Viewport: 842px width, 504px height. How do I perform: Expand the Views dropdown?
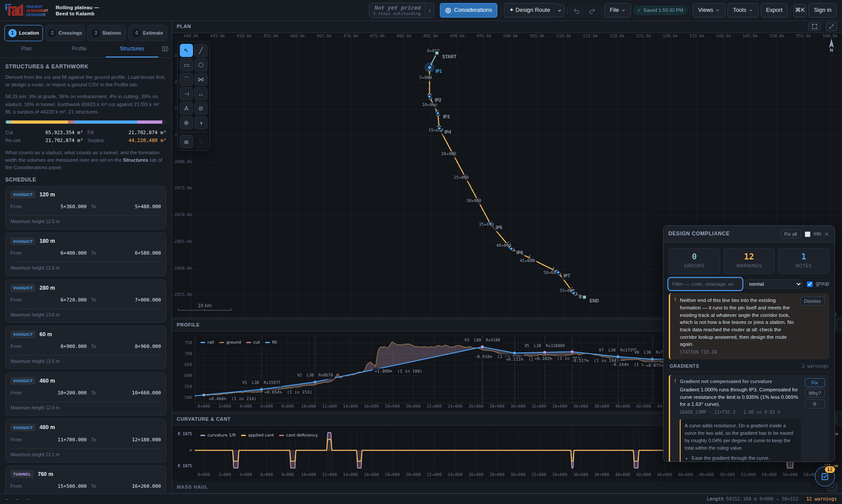click(708, 10)
